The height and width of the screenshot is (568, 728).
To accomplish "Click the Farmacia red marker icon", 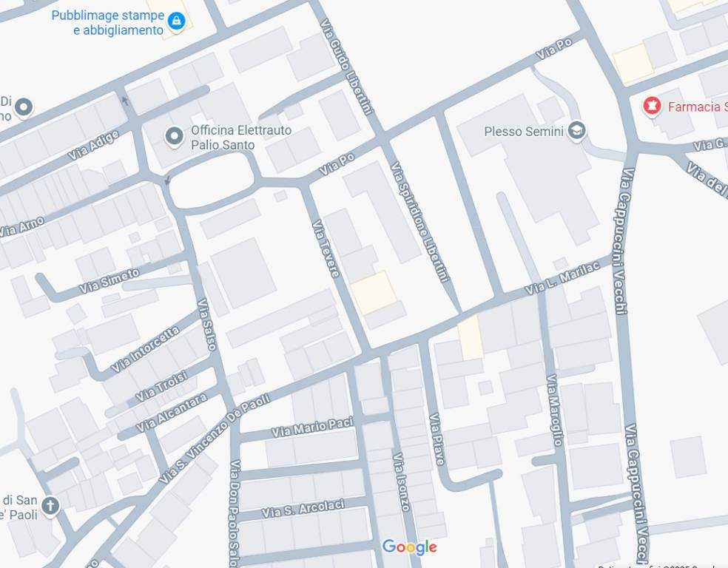I will coord(652,106).
